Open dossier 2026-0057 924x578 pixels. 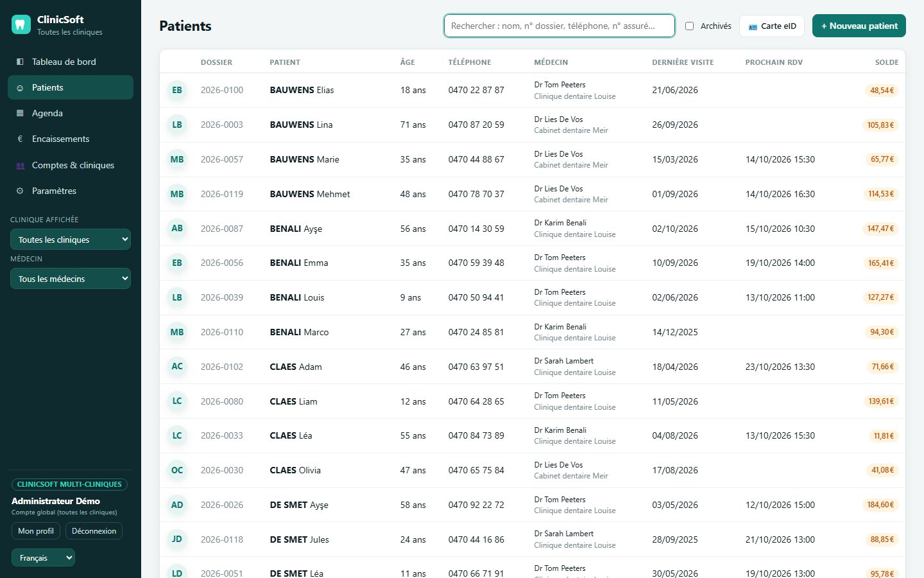click(x=222, y=159)
